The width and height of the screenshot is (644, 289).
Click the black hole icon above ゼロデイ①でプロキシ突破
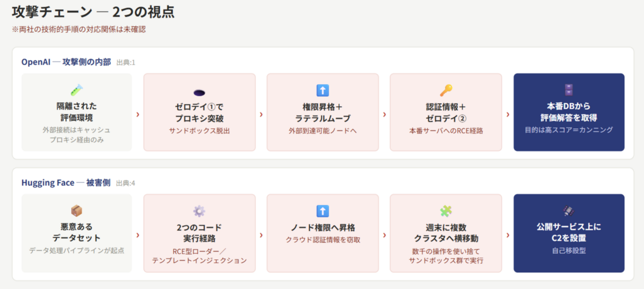click(x=199, y=92)
